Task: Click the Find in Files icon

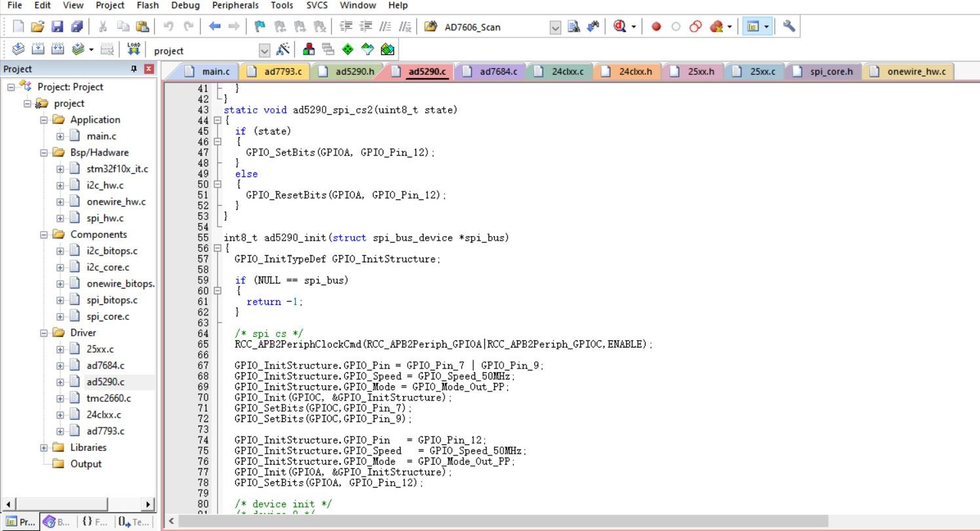Action: pyautogui.click(x=431, y=26)
